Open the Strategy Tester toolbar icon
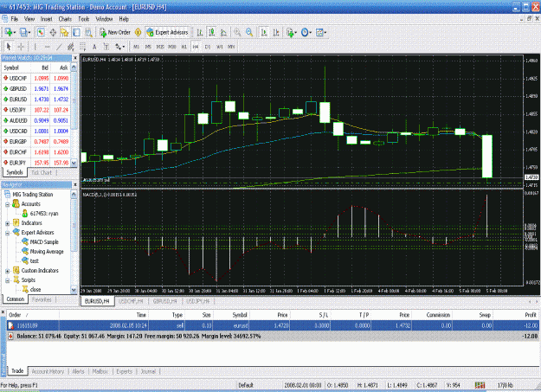541x392 pixels. point(88,32)
